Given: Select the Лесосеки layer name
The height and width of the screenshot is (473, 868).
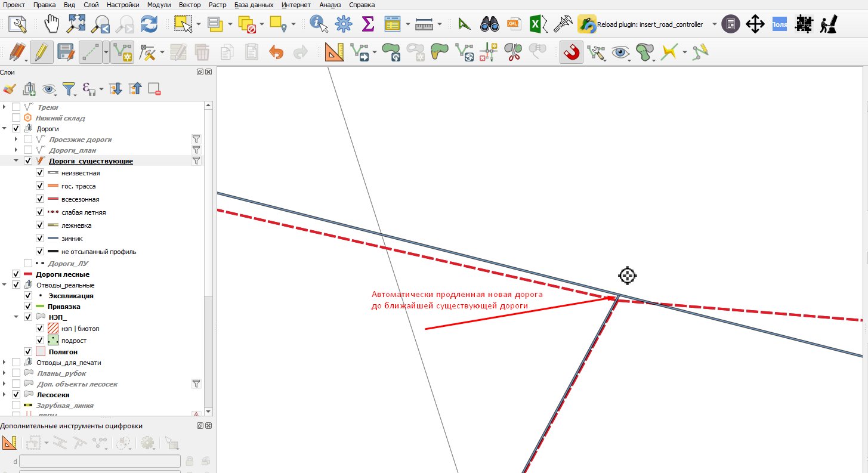Looking at the screenshot, I should point(53,395).
